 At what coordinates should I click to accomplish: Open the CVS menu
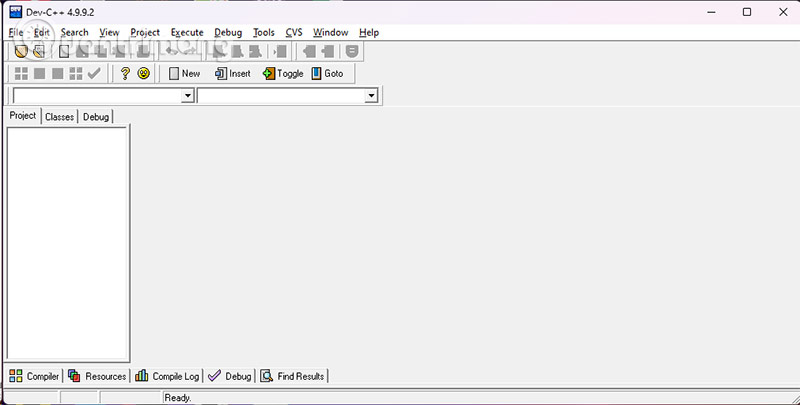[x=294, y=33]
